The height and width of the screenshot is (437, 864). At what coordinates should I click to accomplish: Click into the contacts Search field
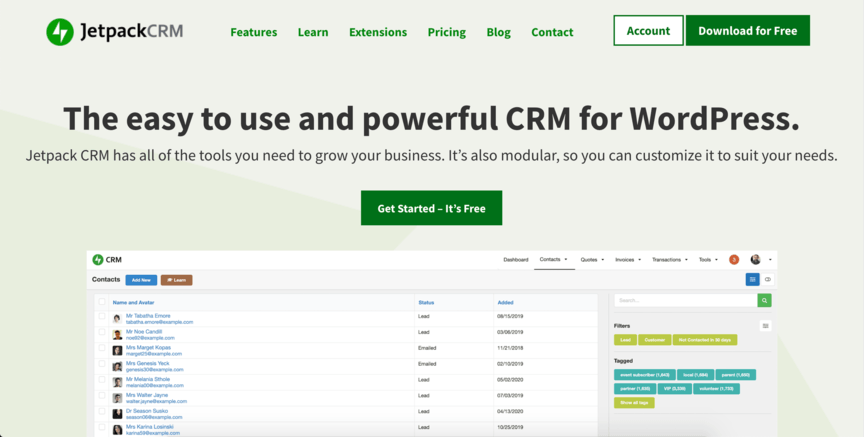(686, 300)
